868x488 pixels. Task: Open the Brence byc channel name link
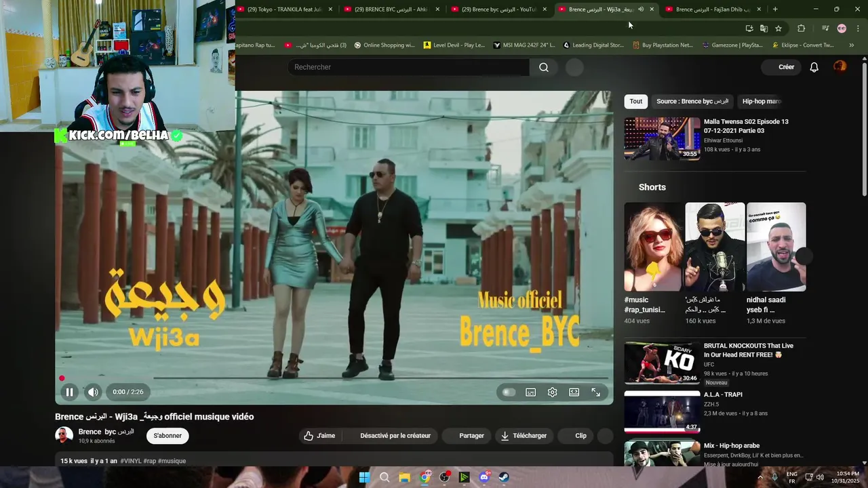pyautogui.click(x=106, y=432)
